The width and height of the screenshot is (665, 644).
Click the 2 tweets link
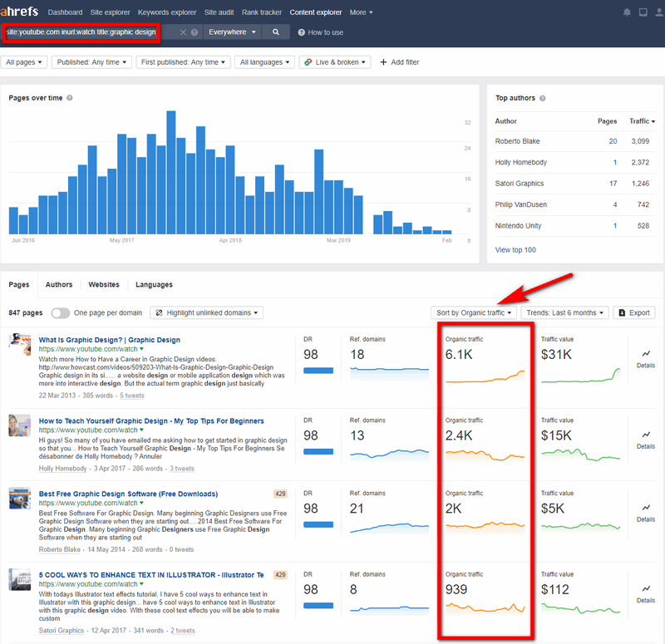tap(183, 631)
